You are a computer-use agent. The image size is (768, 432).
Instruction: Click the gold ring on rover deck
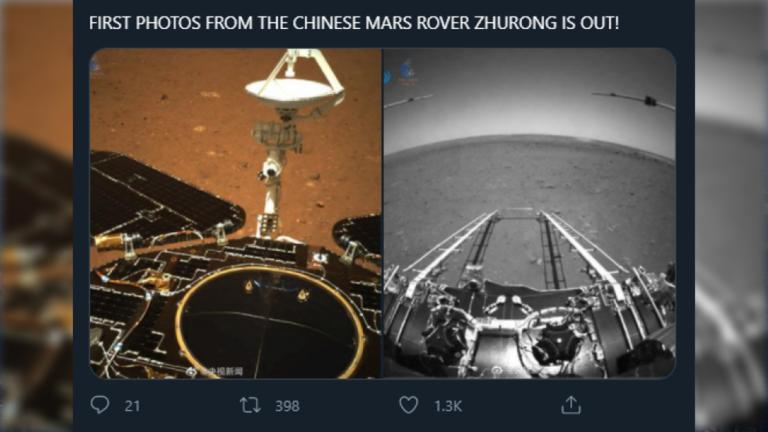pyautogui.click(x=270, y=321)
